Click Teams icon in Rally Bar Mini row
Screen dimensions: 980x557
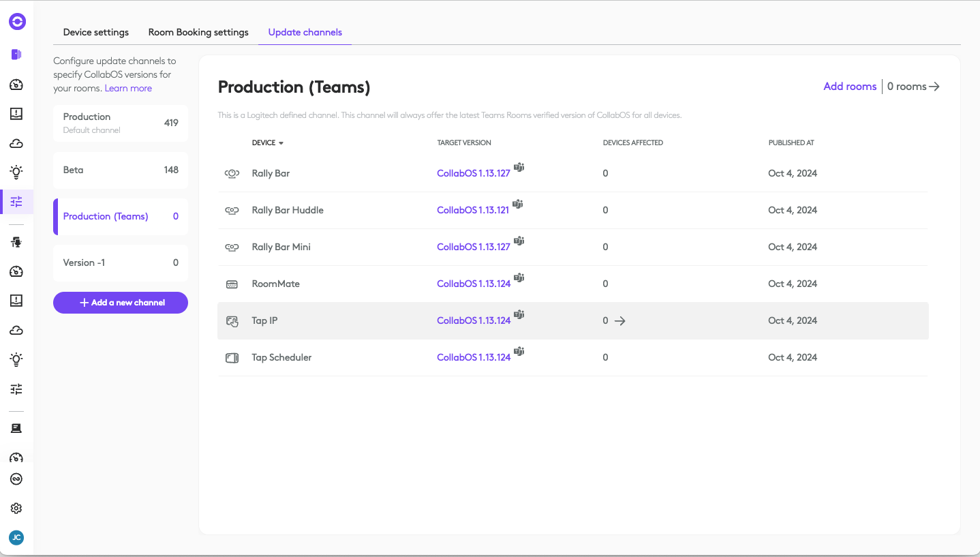(519, 241)
